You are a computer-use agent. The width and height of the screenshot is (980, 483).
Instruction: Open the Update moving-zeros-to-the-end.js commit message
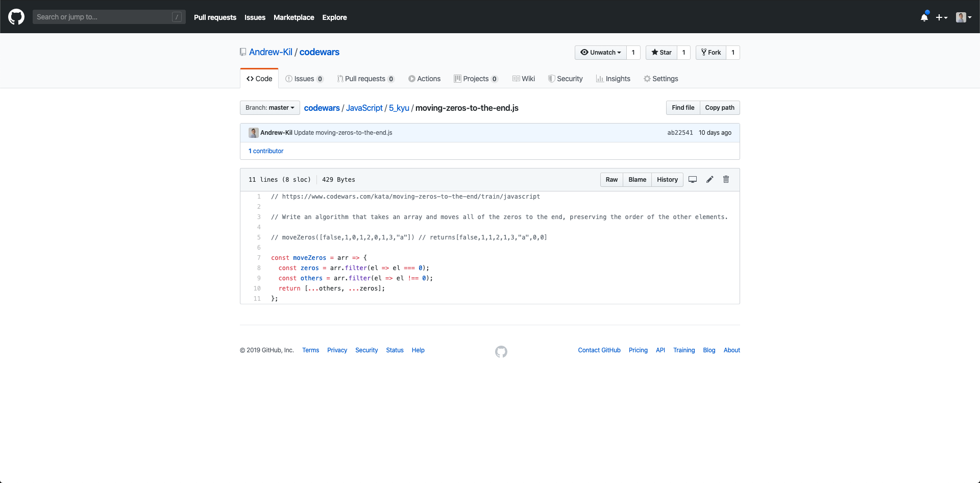tap(343, 133)
